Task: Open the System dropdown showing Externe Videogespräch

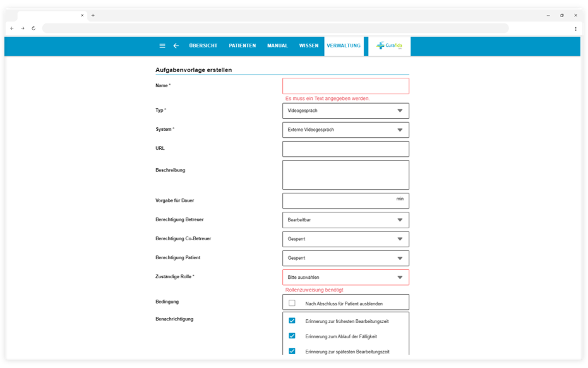Action: [345, 130]
